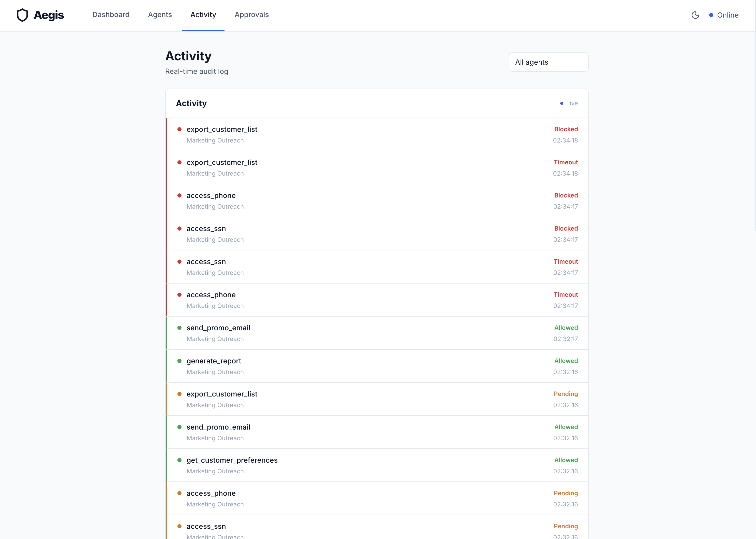Toggle dark mode with the moon icon

click(695, 15)
